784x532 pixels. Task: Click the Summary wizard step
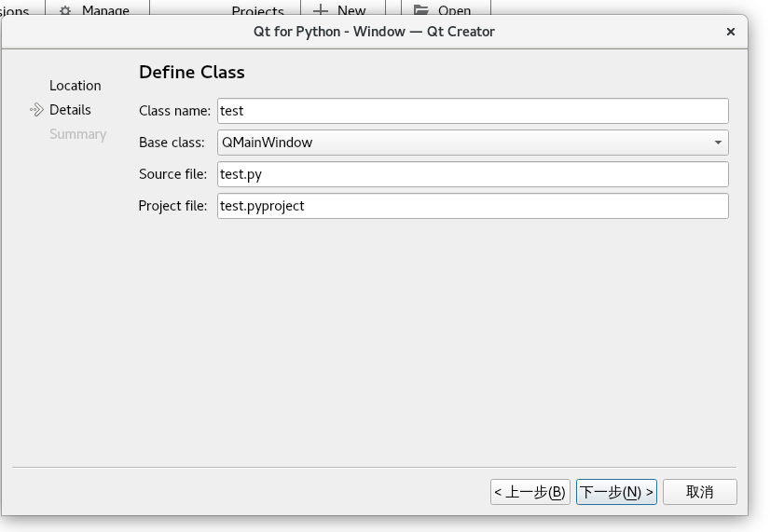77,134
